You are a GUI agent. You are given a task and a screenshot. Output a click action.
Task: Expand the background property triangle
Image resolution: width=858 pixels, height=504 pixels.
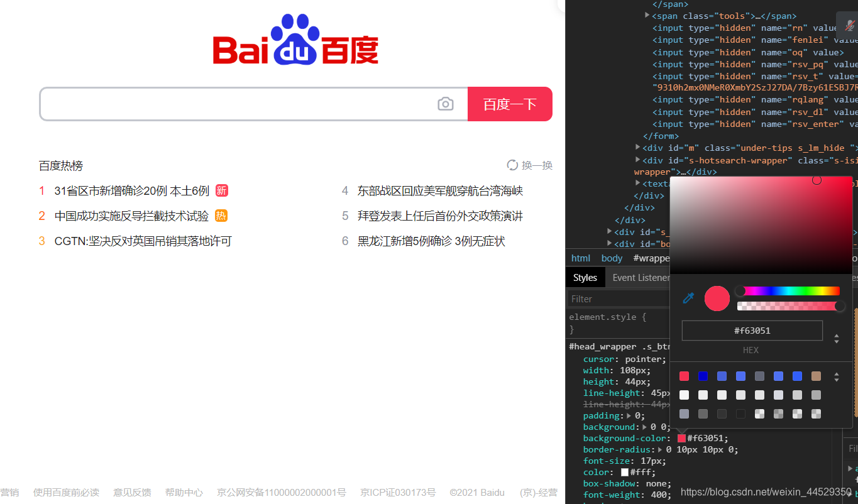644,427
